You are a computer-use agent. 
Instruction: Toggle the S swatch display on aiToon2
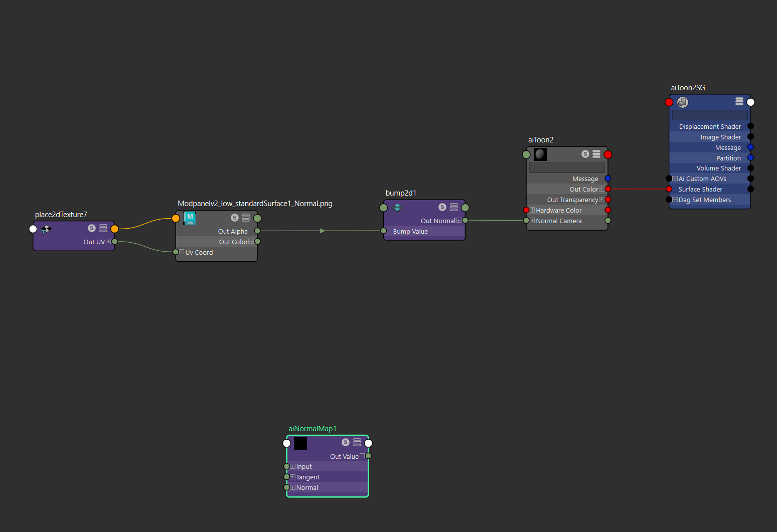pyautogui.click(x=585, y=154)
